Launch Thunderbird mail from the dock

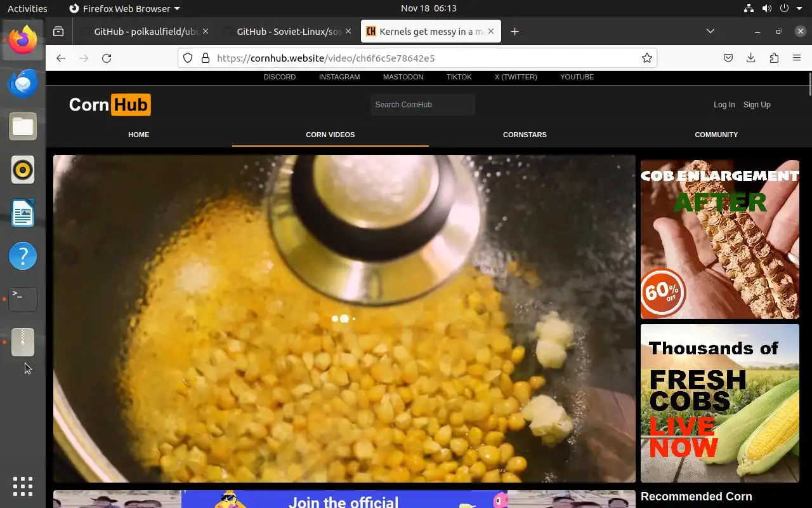click(23, 83)
